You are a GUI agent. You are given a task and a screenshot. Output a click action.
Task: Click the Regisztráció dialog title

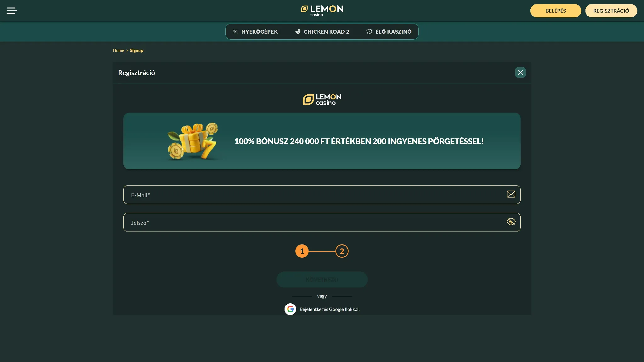coord(136,73)
